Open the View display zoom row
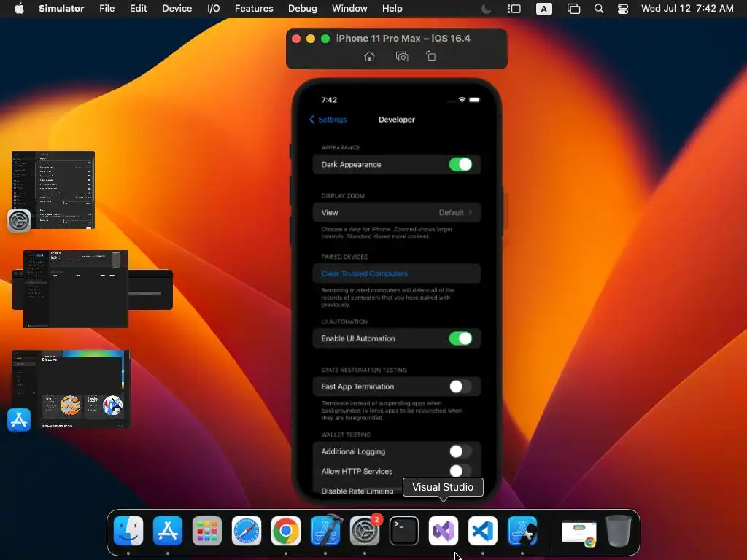 click(396, 212)
